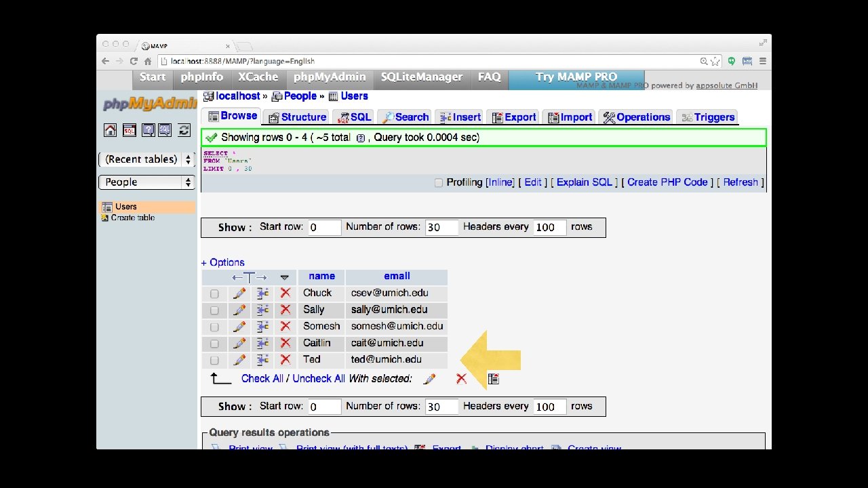Click the phpMyAdmin home icon in sidebar
This screenshot has width=868, height=488.
pos(110,130)
